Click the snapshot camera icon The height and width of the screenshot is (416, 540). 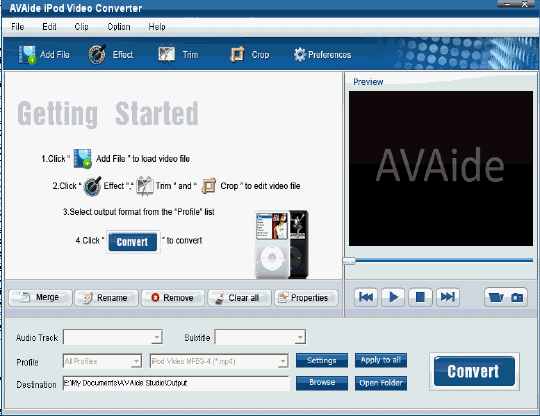[517, 297]
